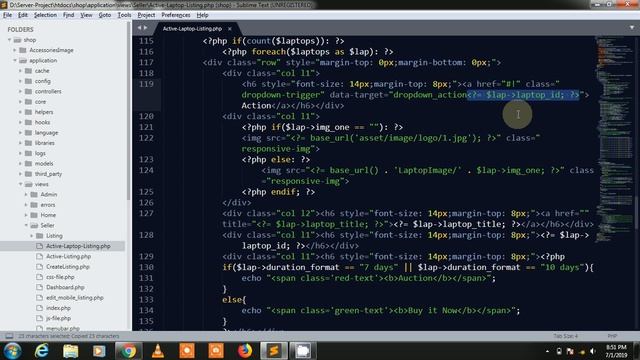Click the tab history back arrow
Viewport: 640px width, 360px height.
tap(139, 28)
